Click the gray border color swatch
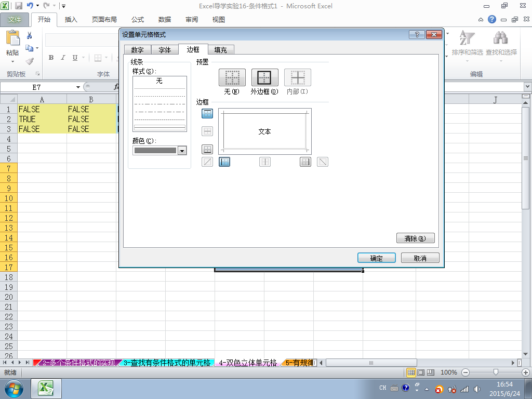Viewport: 532px width, 399px height. 155,150
